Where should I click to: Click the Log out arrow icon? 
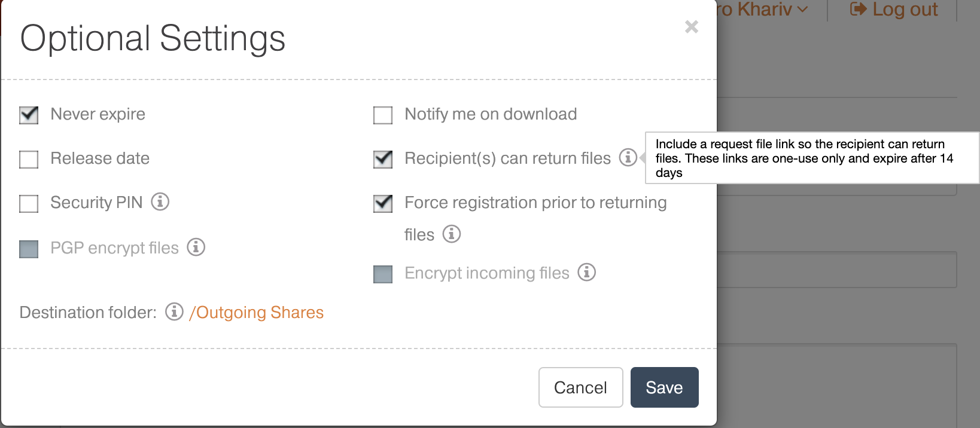pyautogui.click(x=859, y=9)
